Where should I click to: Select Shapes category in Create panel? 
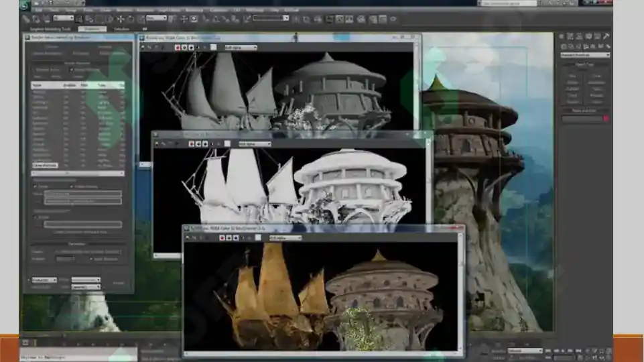(x=571, y=46)
